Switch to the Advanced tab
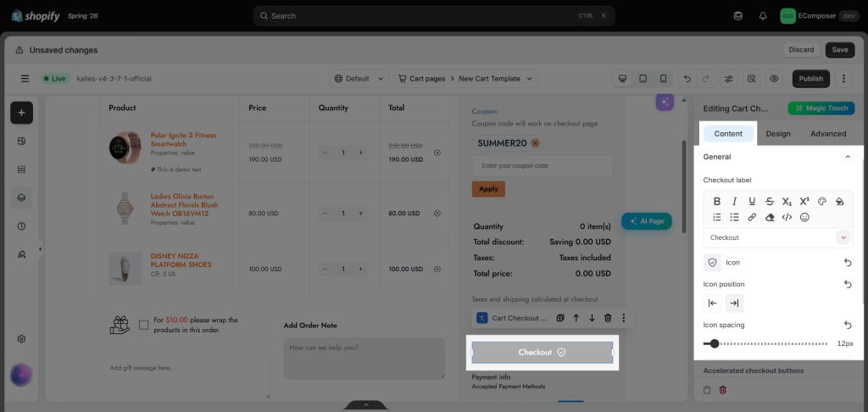The image size is (868, 412). pyautogui.click(x=828, y=133)
